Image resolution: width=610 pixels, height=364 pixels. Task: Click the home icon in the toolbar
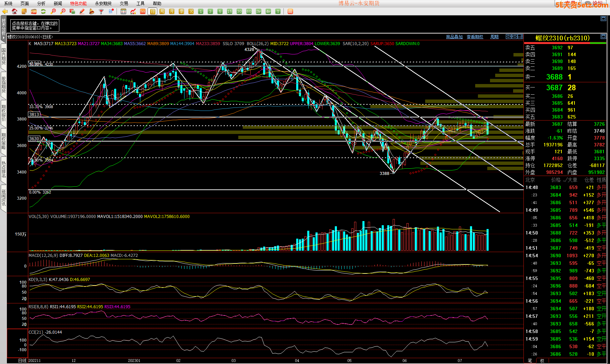(14, 11)
